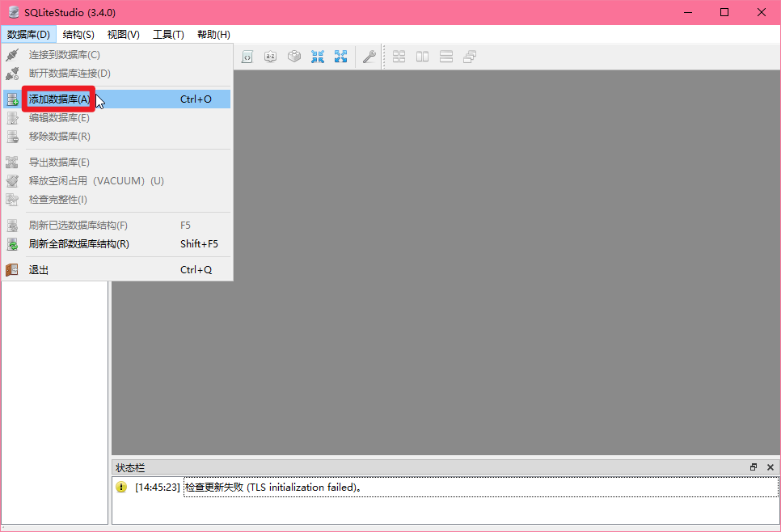Click the green refresh icon beside 刷新全部数据库结构
The height and width of the screenshot is (532, 781).
(x=12, y=243)
